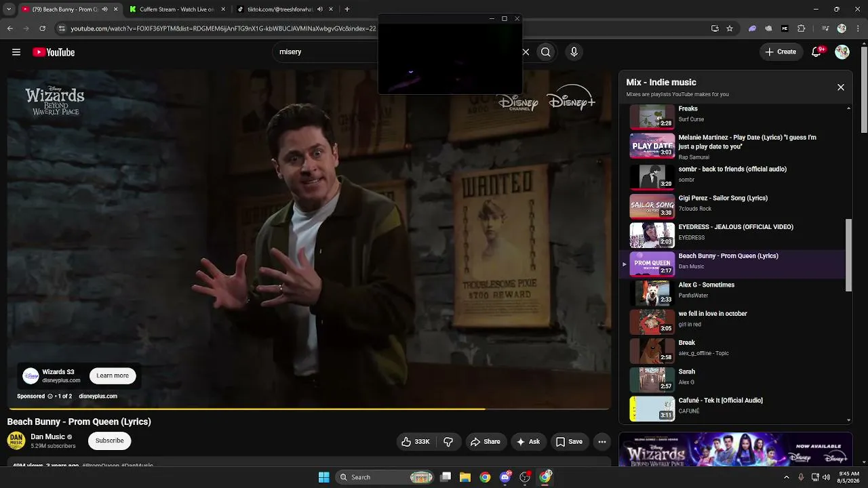This screenshot has height=488, width=868.
Task: Seek using the video progress bar
Action: (x=309, y=409)
